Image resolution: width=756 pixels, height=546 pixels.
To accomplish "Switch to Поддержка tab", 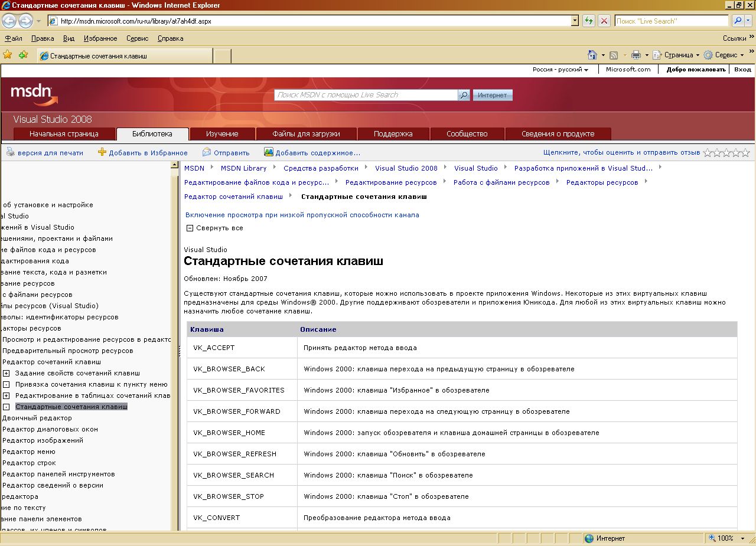I will point(393,134).
